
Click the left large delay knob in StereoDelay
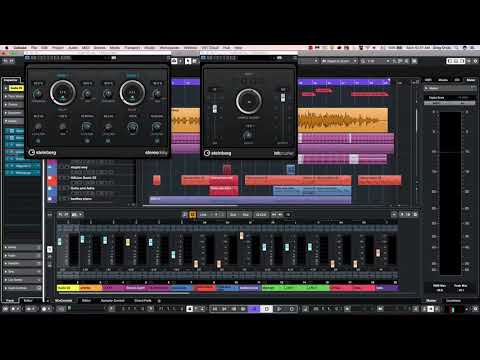point(63,93)
